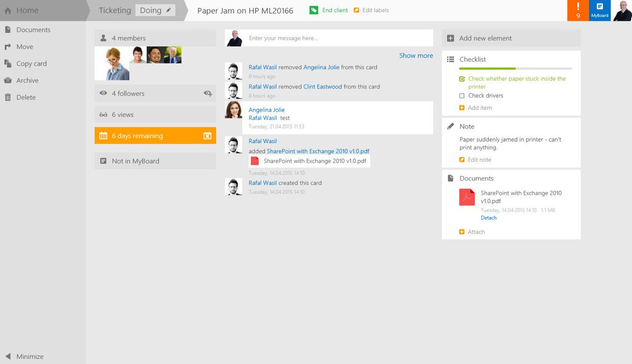Open the orange notifications alert with 9

coord(578,11)
